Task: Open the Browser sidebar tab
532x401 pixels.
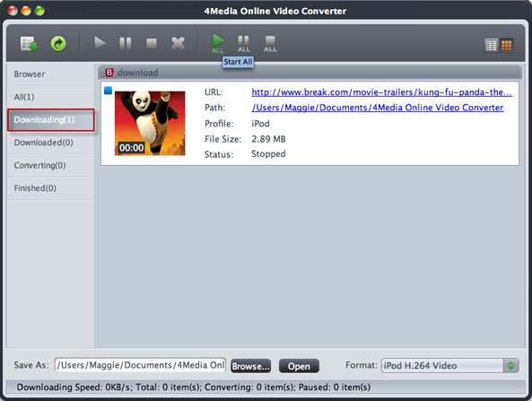Action: [50, 74]
